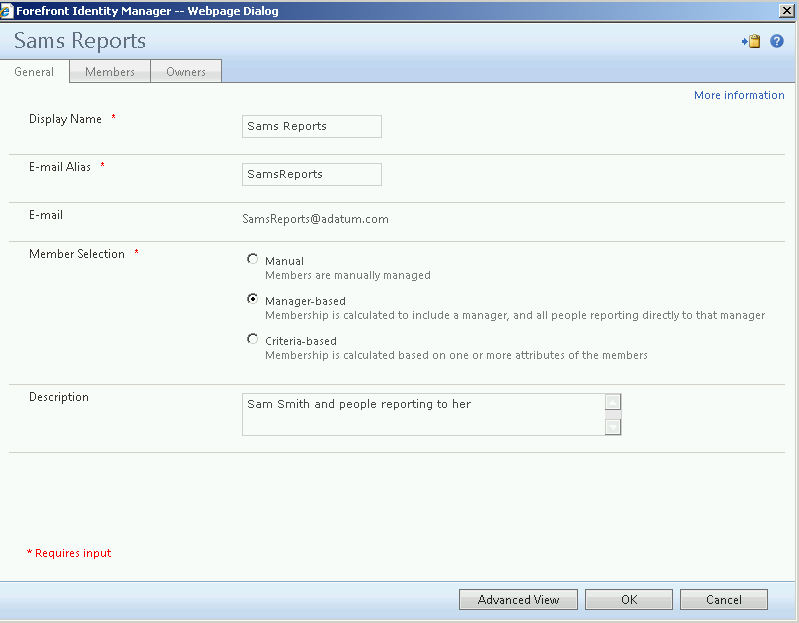This screenshot has width=799, height=623.
Task: Click the clipboard arrow icon beside help
Action: coord(751,41)
